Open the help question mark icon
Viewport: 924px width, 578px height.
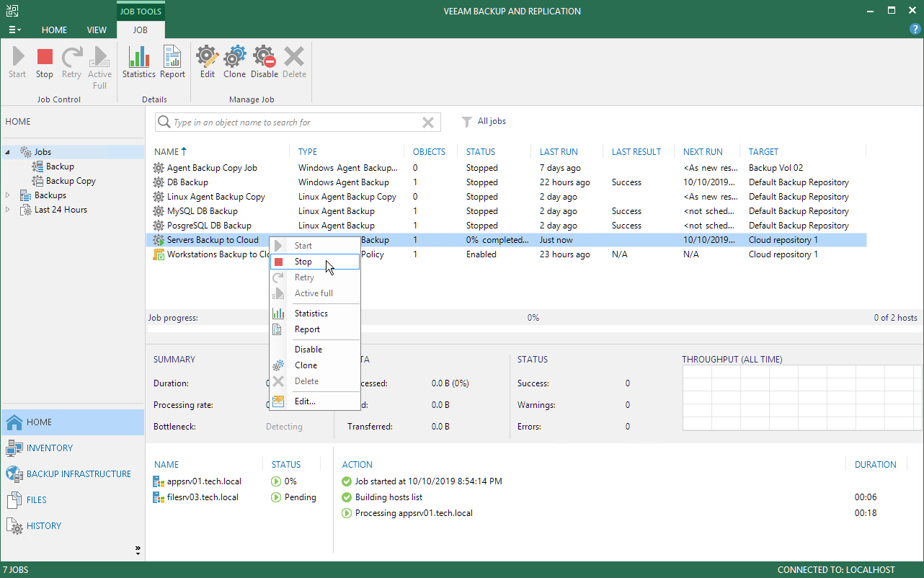pos(915,29)
